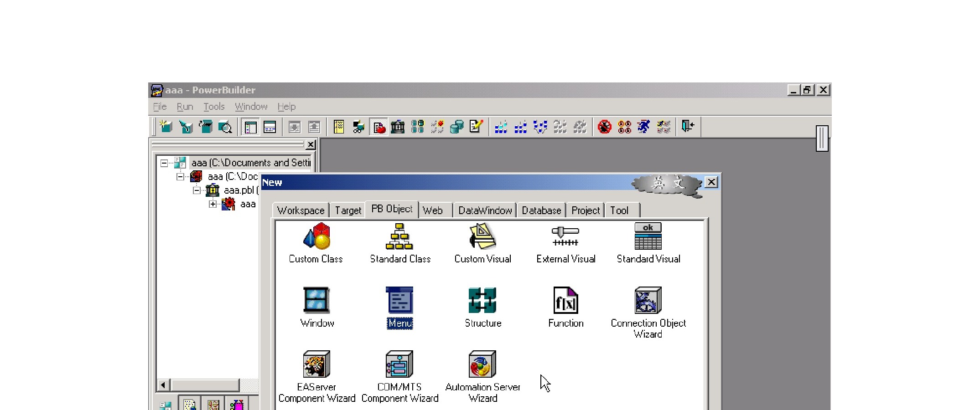This screenshot has width=980, height=410.
Task: Click the greyed-out Stop build icon
Action: [x=580, y=127]
